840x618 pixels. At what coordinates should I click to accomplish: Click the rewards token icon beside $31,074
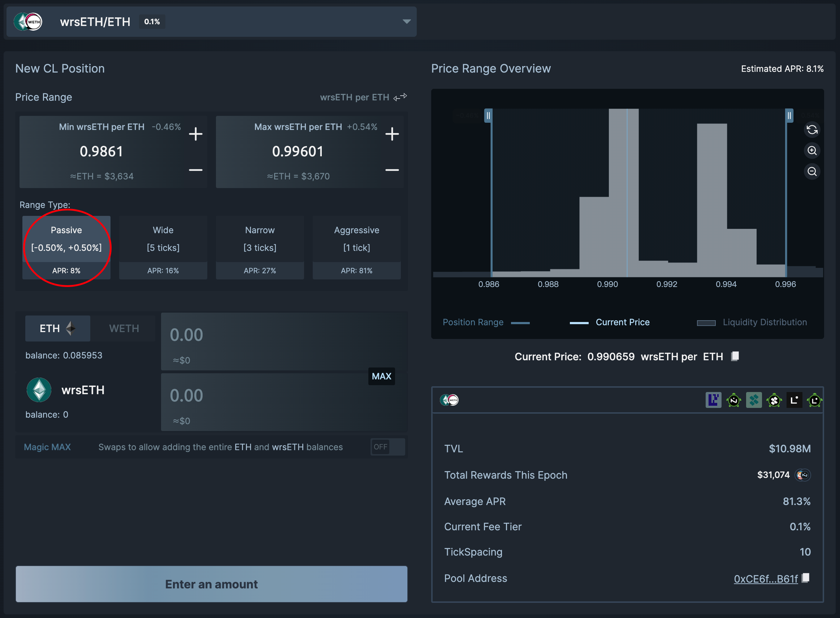[802, 475]
